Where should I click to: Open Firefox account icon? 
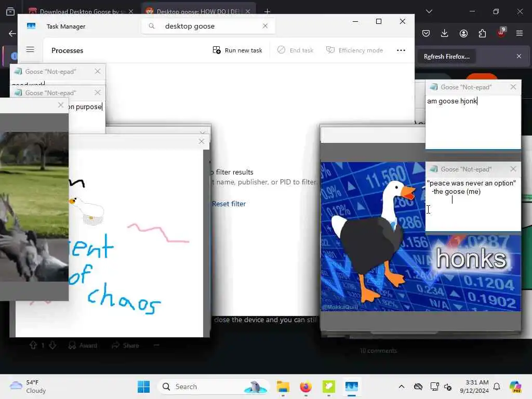pos(463,33)
